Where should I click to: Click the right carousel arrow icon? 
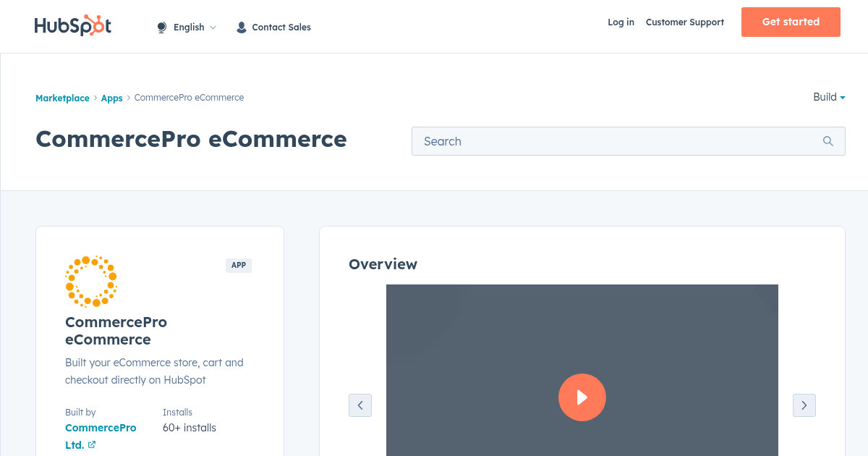click(x=804, y=405)
